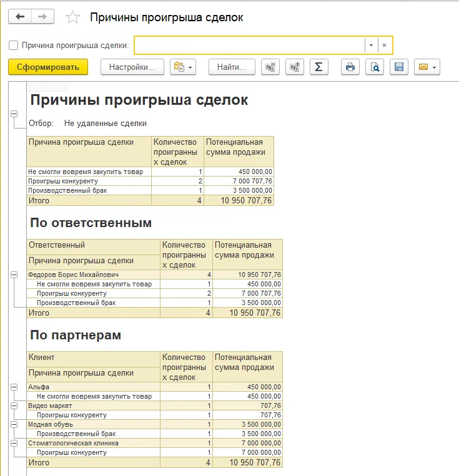459x476 pixels.
Task: Enable the Причина проигрыша сделки filter checkbox
Action: (13, 46)
